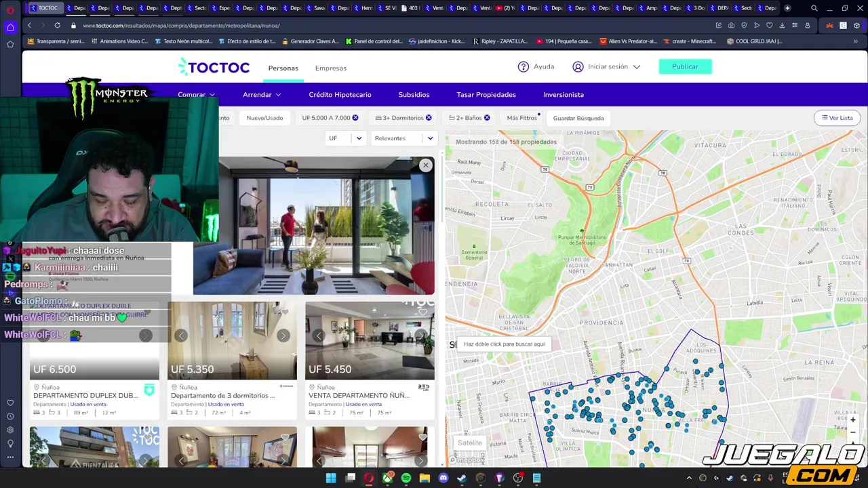Zoom in on the map
Image resolution: width=868 pixels, height=488 pixels.
(x=853, y=420)
